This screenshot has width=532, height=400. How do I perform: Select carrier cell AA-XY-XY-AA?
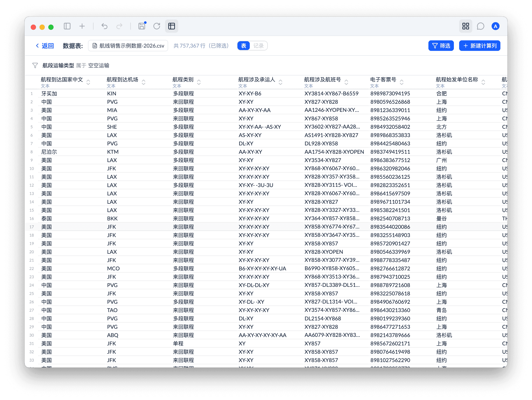pyautogui.click(x=254, y=110)
